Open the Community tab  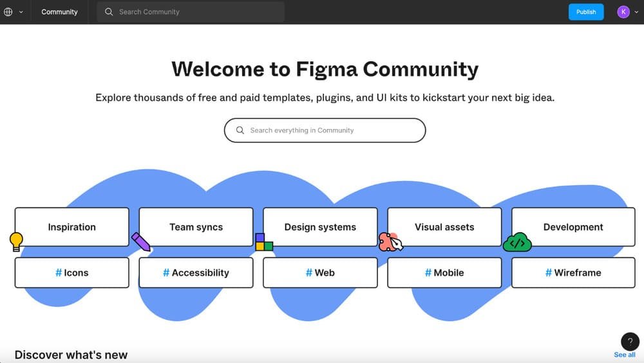point(59,12)
